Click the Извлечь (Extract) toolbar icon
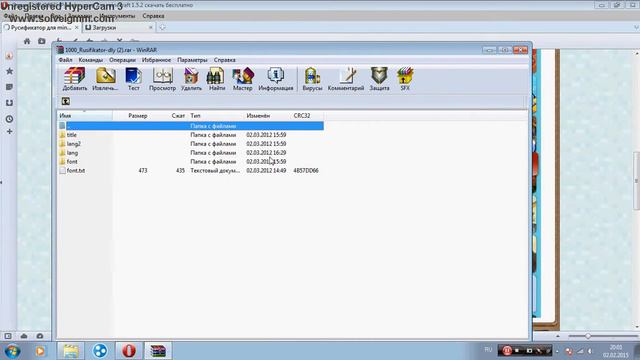640x360 pixels. (105, 79)
